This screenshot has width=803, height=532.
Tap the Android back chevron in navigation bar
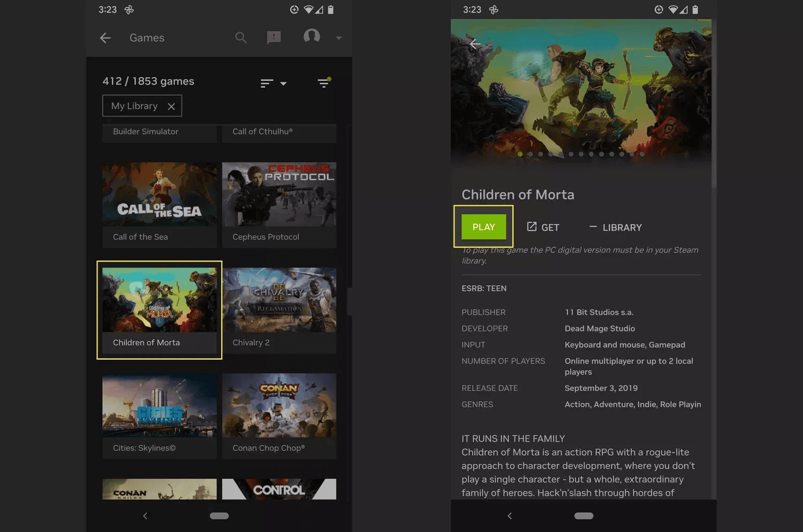(x=145, y=515)
